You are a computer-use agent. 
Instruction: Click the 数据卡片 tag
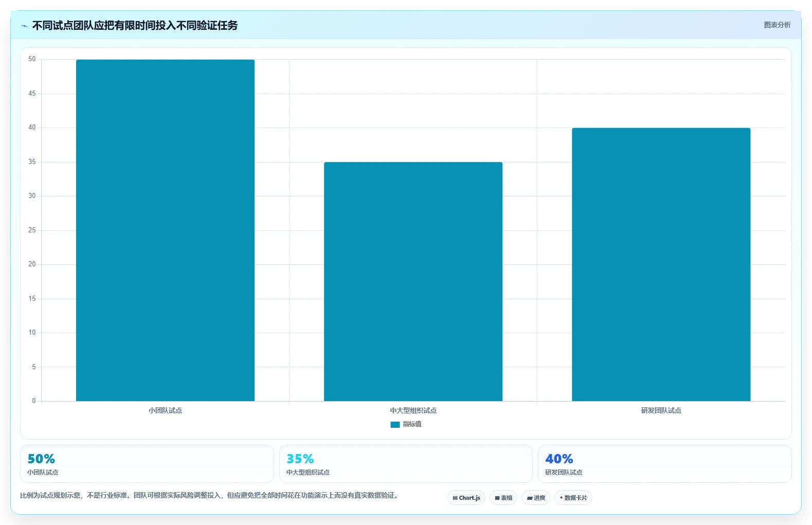[573, 498]
